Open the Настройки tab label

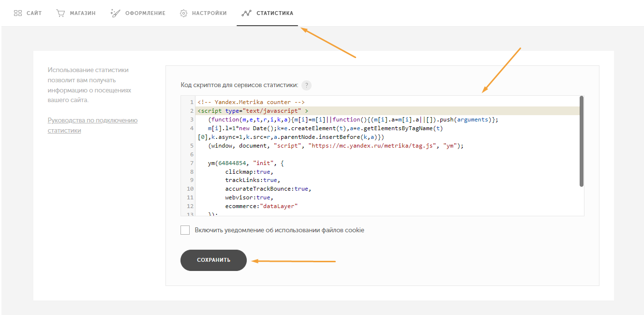[210, 13]
